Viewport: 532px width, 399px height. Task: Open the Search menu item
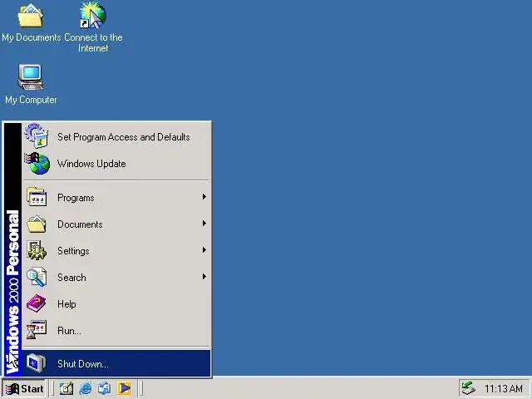pyautogui.click(x=116, y=277)
